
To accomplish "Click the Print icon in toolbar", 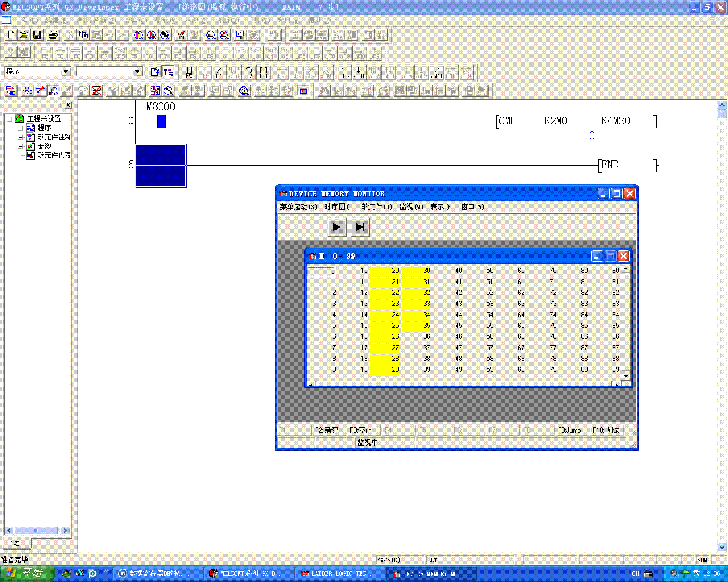I will pos(53,35).
